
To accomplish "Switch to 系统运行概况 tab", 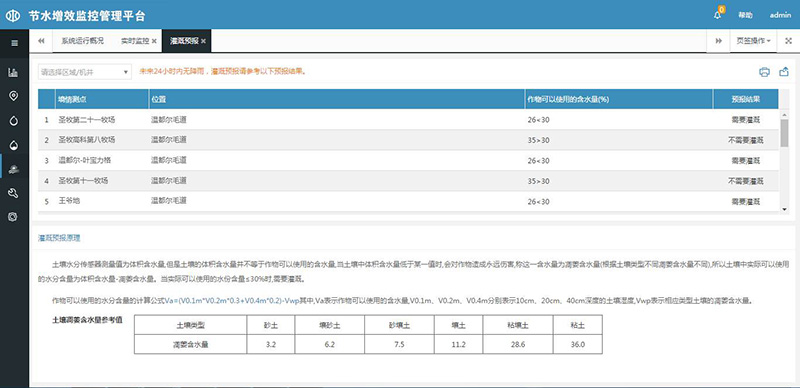I will coord(83,41).
